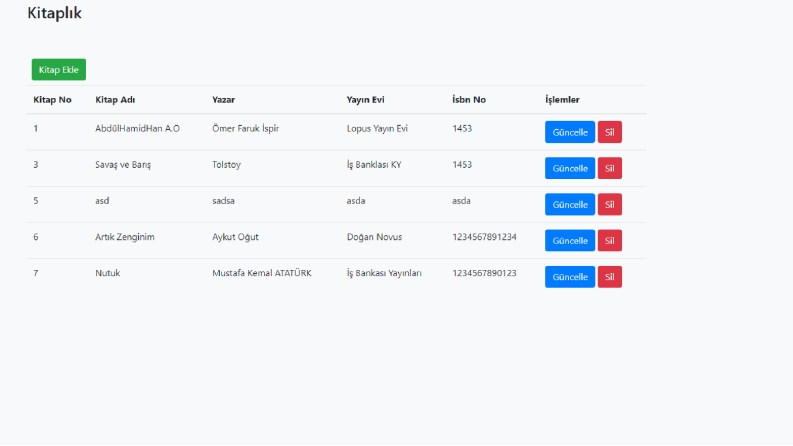Click the İşlemler column header
This screenshot has height=446, width=793.
coord(562,100)
